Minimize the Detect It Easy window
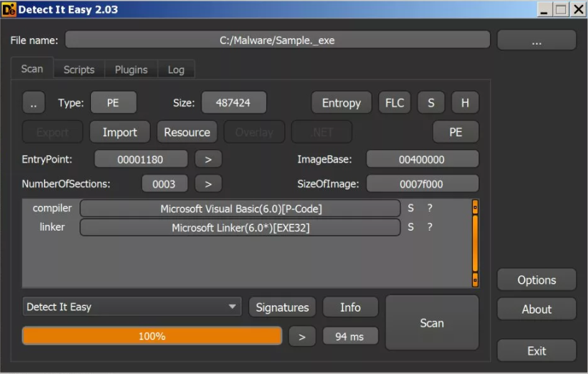This screenshot has height=374, width=588. pyautogui.click(x=545, y=9)
